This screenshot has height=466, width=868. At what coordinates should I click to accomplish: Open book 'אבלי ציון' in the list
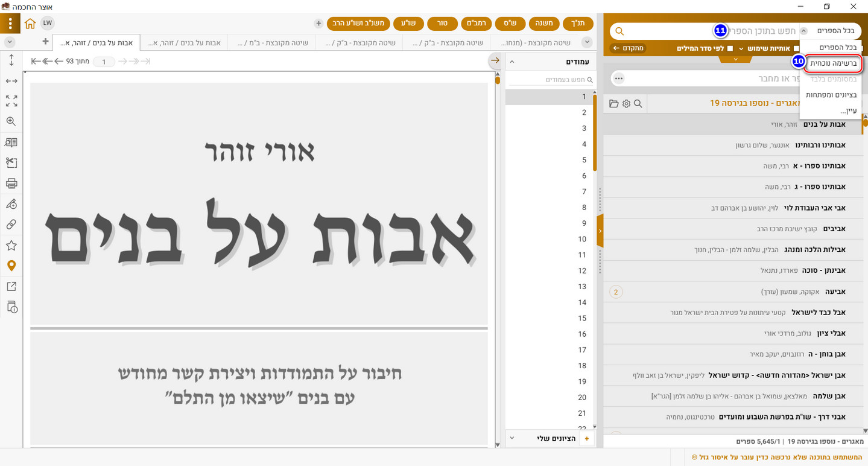point(732,333)
